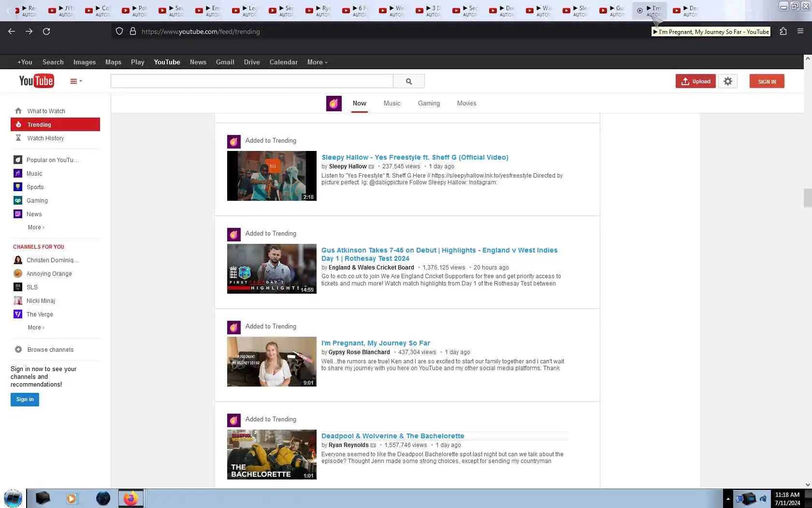Click Gmail in the Google bar

[x=225, y=62]
